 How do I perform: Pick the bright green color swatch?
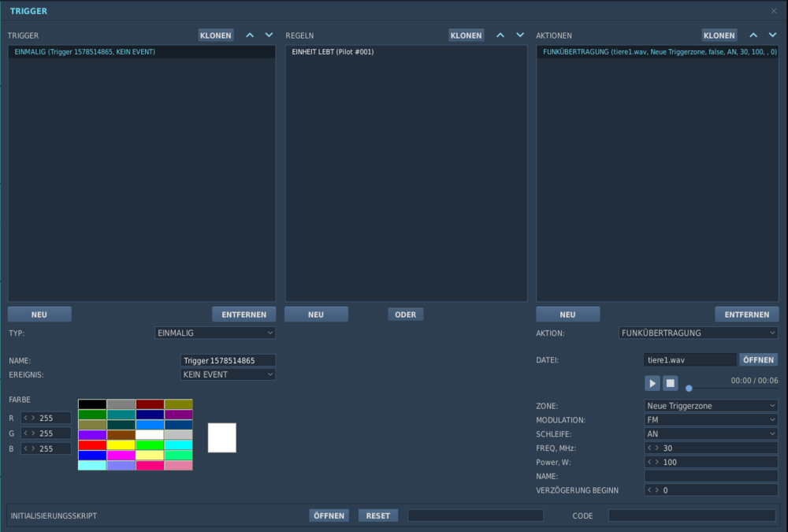point(150,445)
